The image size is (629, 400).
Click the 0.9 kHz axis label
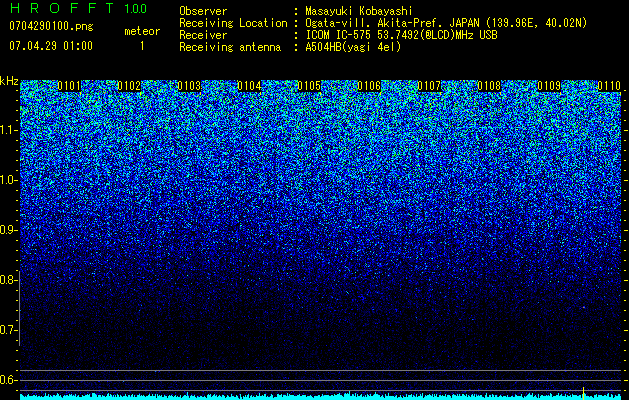pos(8,230)
